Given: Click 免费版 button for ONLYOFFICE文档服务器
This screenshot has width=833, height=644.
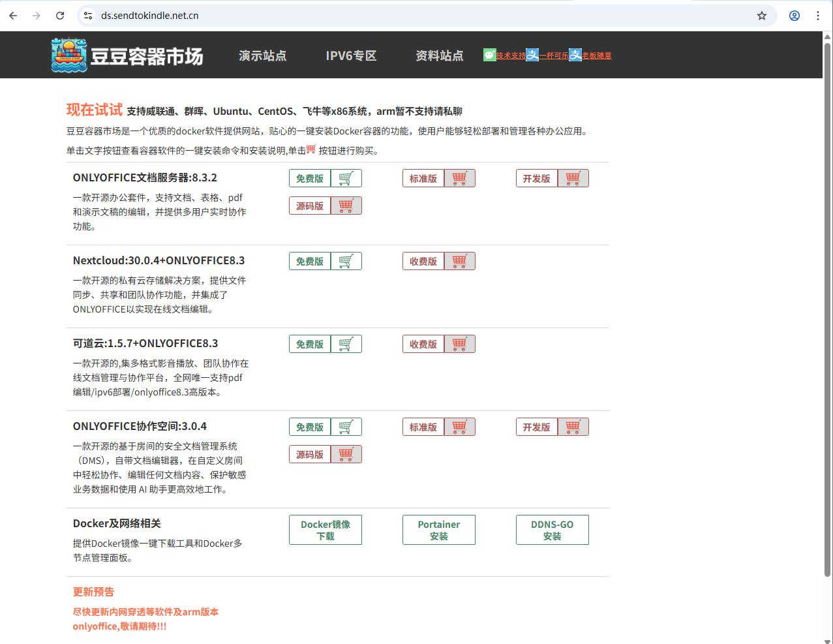Looking at the screenshot, I should [x=310, y=178].
